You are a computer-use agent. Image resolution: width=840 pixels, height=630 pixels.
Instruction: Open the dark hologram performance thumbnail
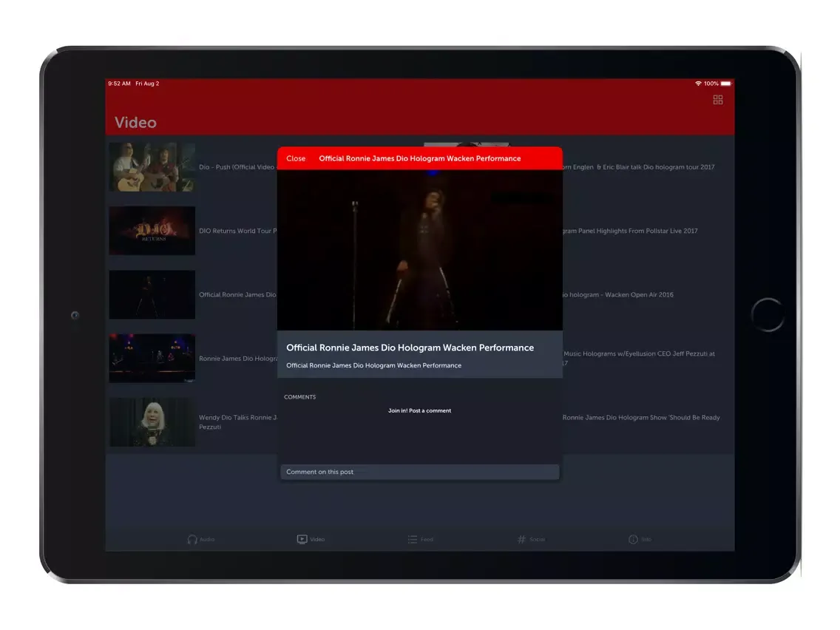[152, 294]
